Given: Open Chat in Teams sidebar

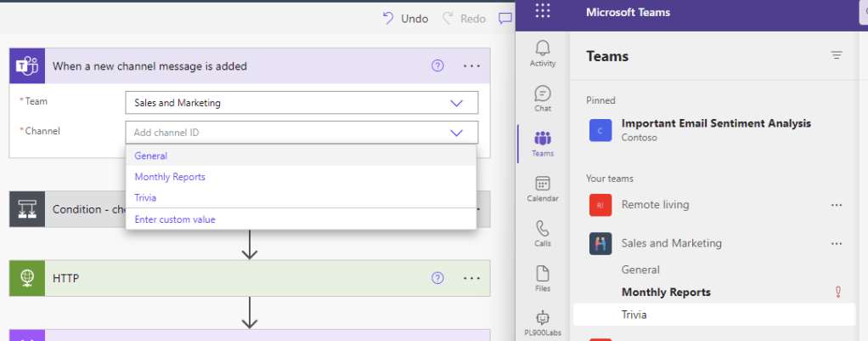Looking at the screenshot, I should click(543, 98).
